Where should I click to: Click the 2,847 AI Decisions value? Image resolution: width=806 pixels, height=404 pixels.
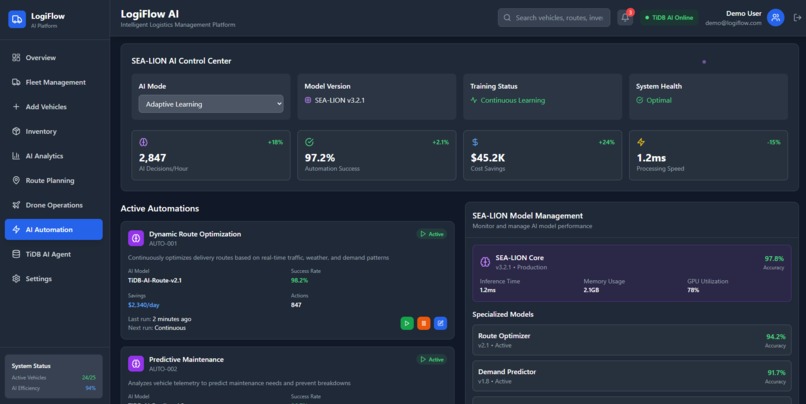[152, 158]
